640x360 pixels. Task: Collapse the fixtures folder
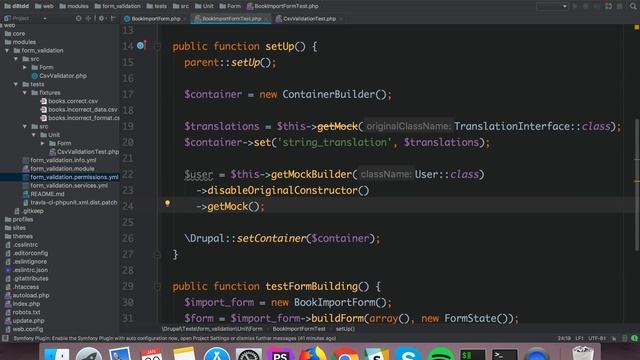(x=25, y=93)
